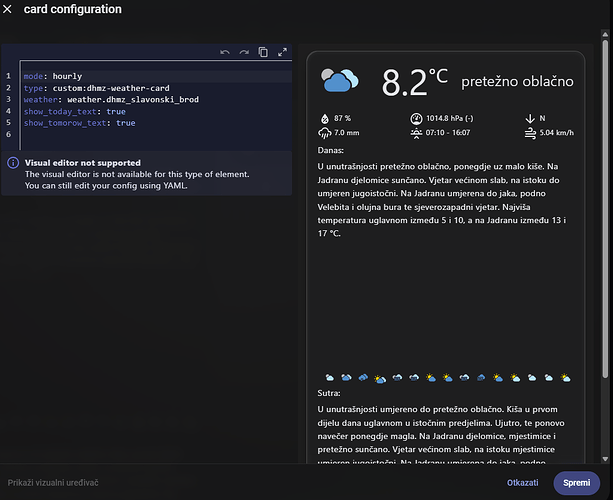
Task: Click the wind speed icon
Action: (529, 132)
